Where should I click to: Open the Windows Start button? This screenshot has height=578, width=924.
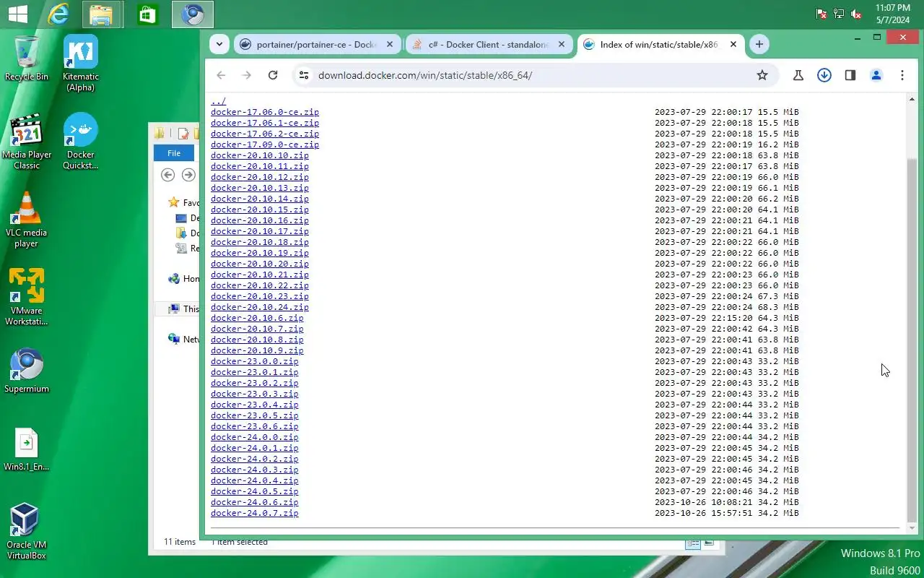17,14
